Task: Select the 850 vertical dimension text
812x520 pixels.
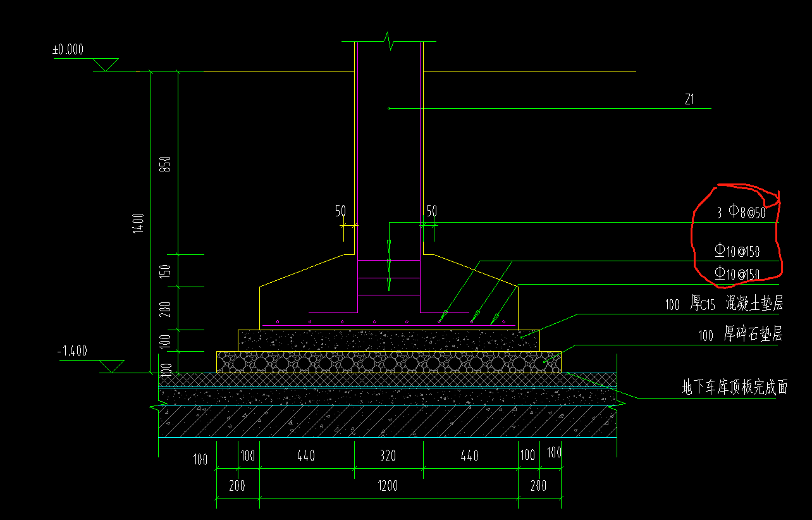Action: [166, 164]
